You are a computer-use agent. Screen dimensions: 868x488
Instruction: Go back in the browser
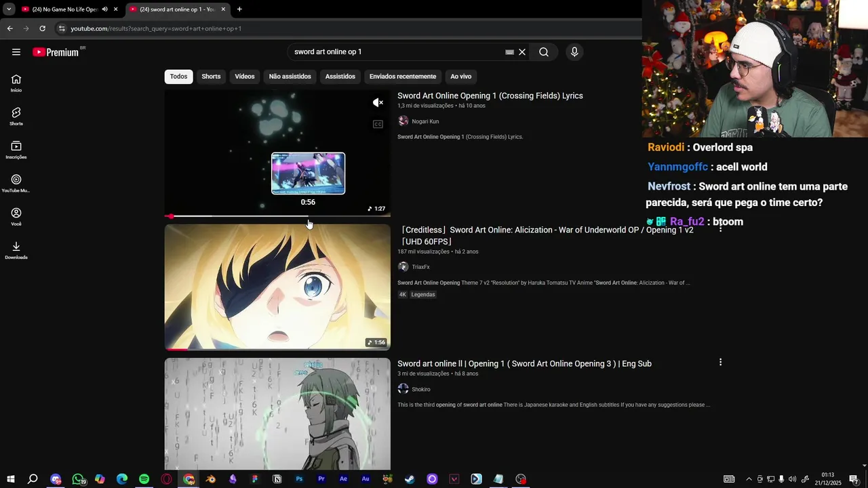[x=9, y=28]
